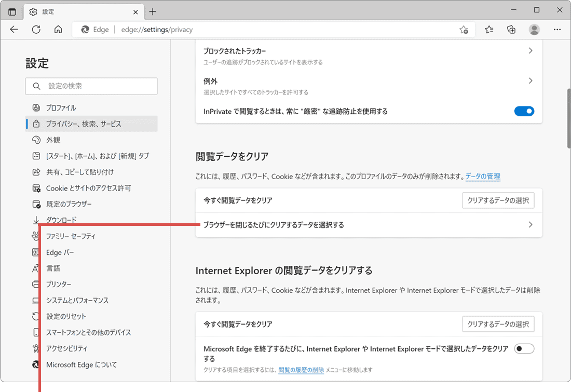Screen dimensions: 571x392
Task: Open [スタート]、[ホーム]、および [新規] タブ section
Action: point(91,156)
